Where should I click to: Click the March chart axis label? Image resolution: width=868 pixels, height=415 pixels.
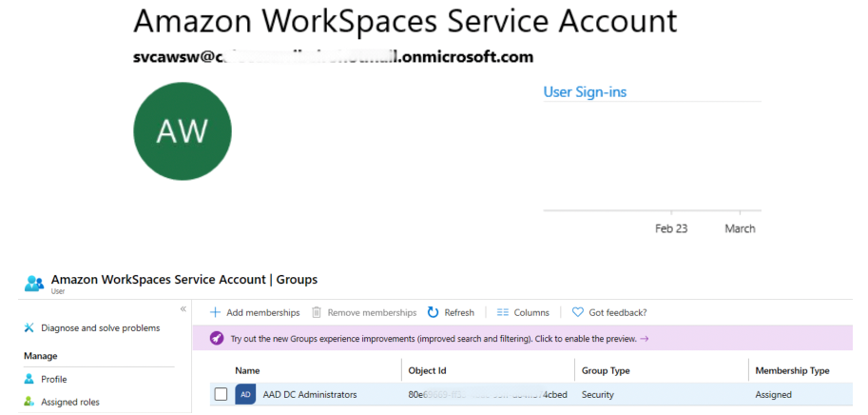point(740,228)
